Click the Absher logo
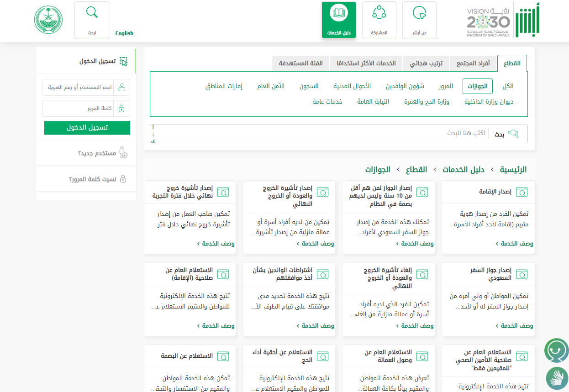The height and width of the screenshot is (392, 569). pos(527,20)
